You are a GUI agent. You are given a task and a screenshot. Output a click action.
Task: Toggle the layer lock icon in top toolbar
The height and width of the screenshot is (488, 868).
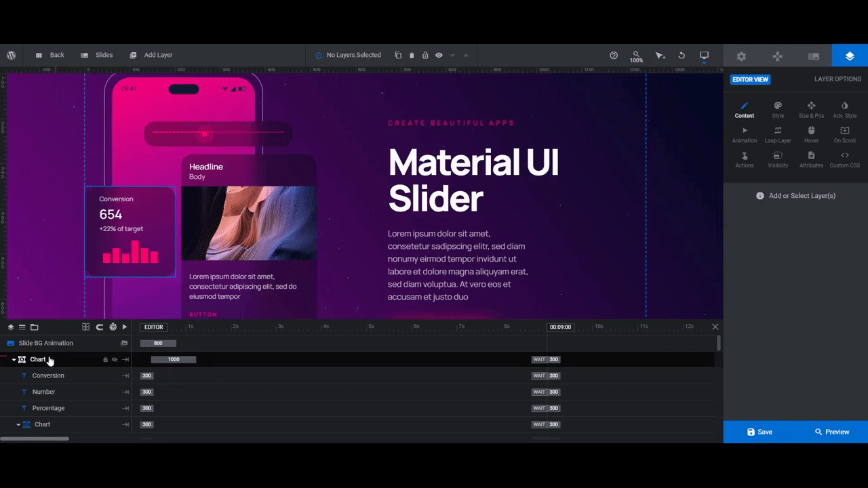coord(425,55)
